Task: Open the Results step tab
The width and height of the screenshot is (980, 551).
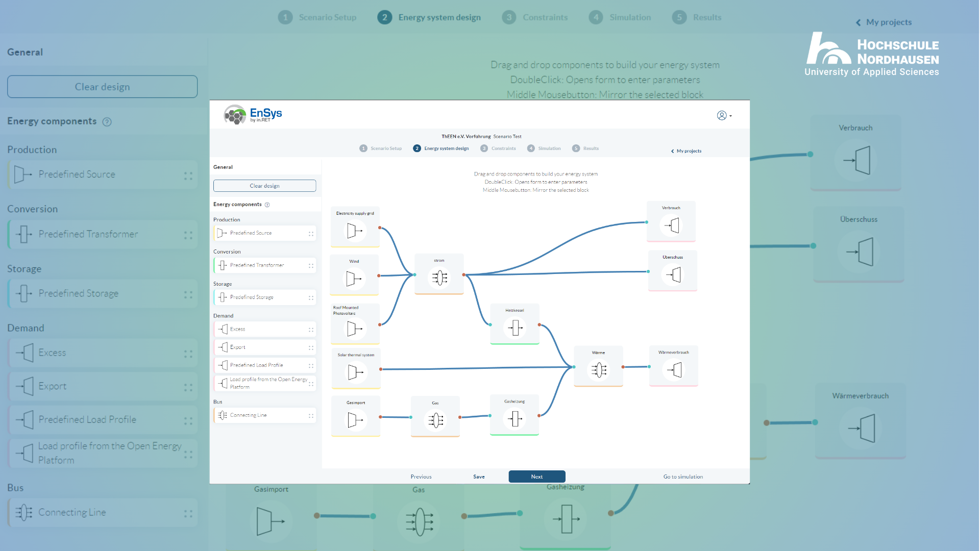Action: coord(585,148)
